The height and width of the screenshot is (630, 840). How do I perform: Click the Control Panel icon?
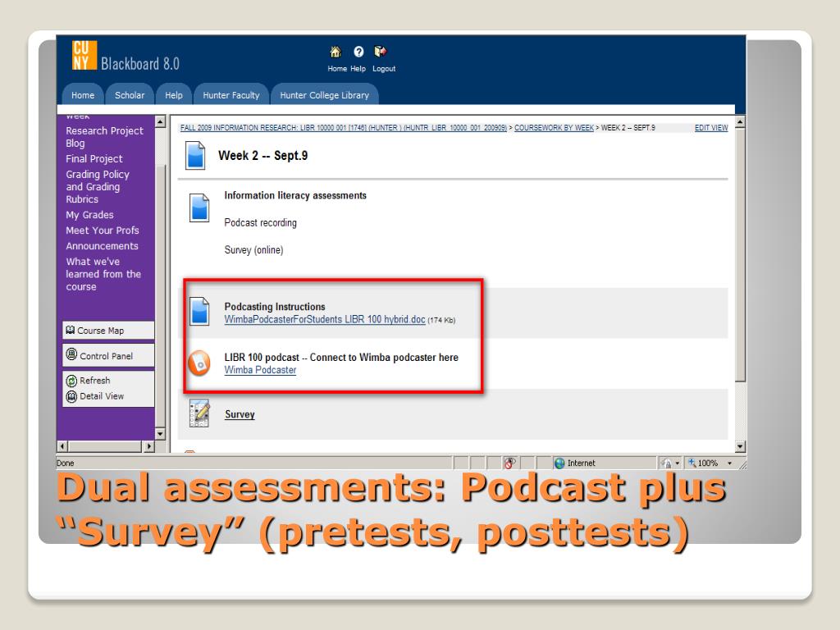coord(71,354)
